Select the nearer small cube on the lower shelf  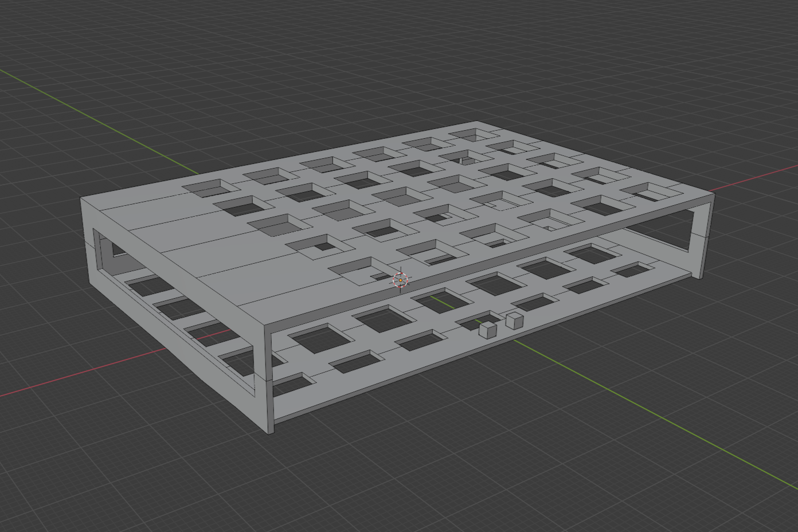[488, 330]
